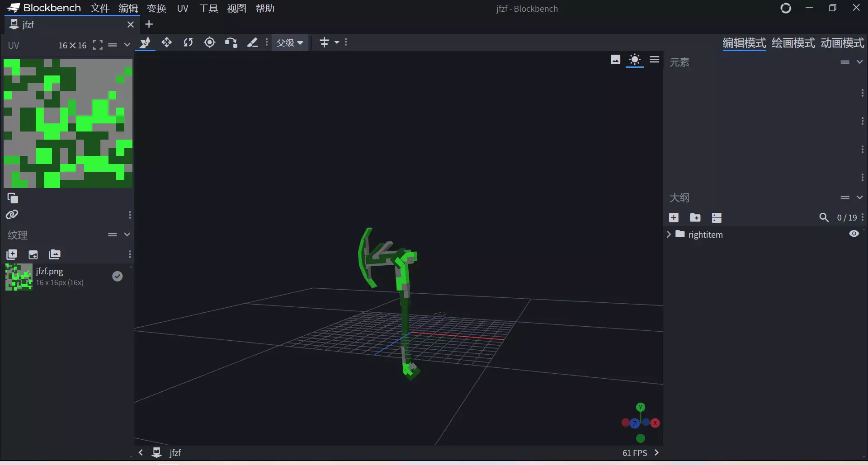This screenshot has width=868, height=465.
Task: Collapse the 纹理 panel chevron
Action: pyautogui.click(x=127, y=235)
